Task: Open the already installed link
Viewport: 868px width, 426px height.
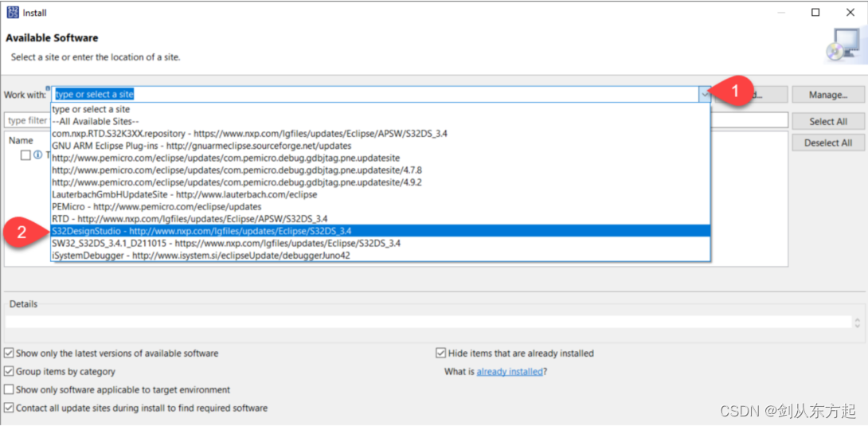Action: [x=510, y=372]
